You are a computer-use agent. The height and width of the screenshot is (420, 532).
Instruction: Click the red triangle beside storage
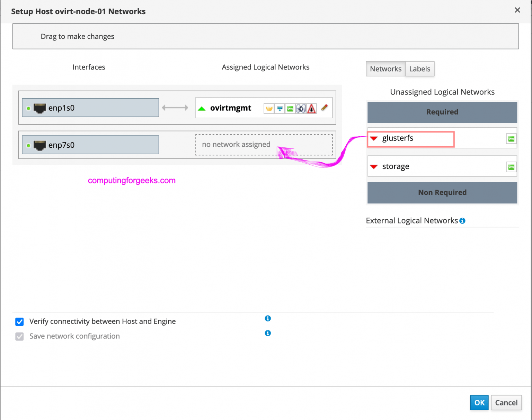pos(374,166)
